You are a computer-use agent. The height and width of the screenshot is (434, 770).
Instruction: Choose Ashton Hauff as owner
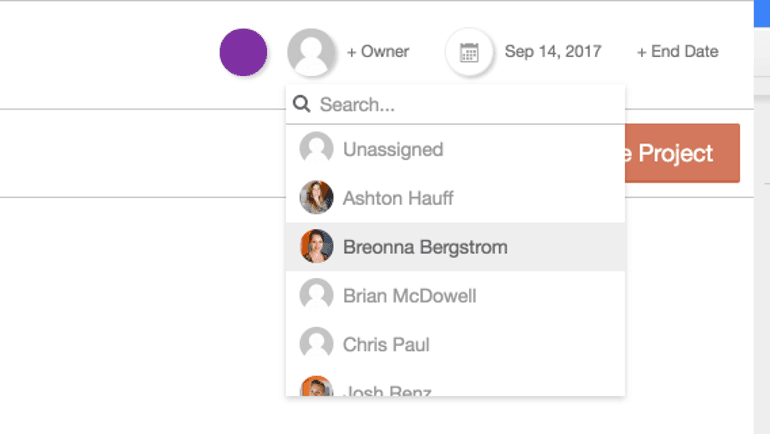398,198
